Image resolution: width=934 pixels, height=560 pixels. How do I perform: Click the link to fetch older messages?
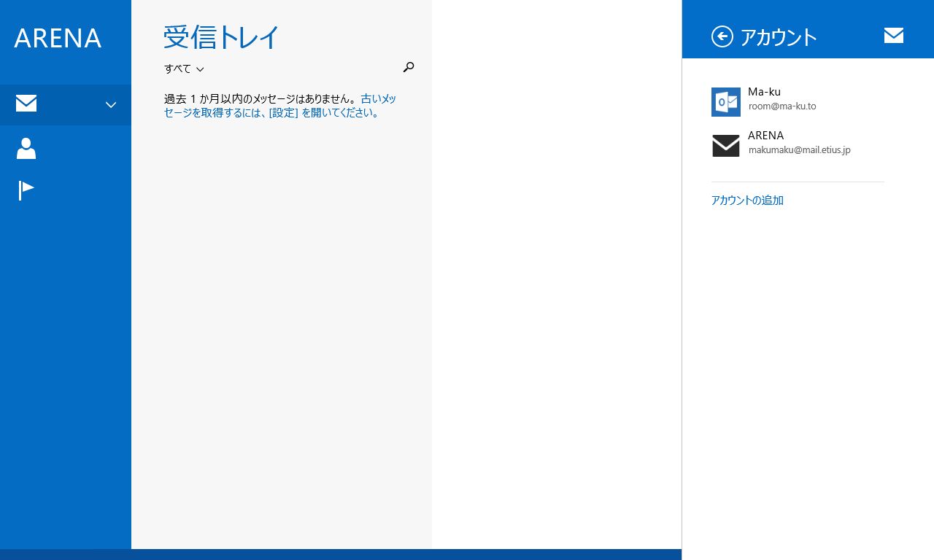pos(280,106)
